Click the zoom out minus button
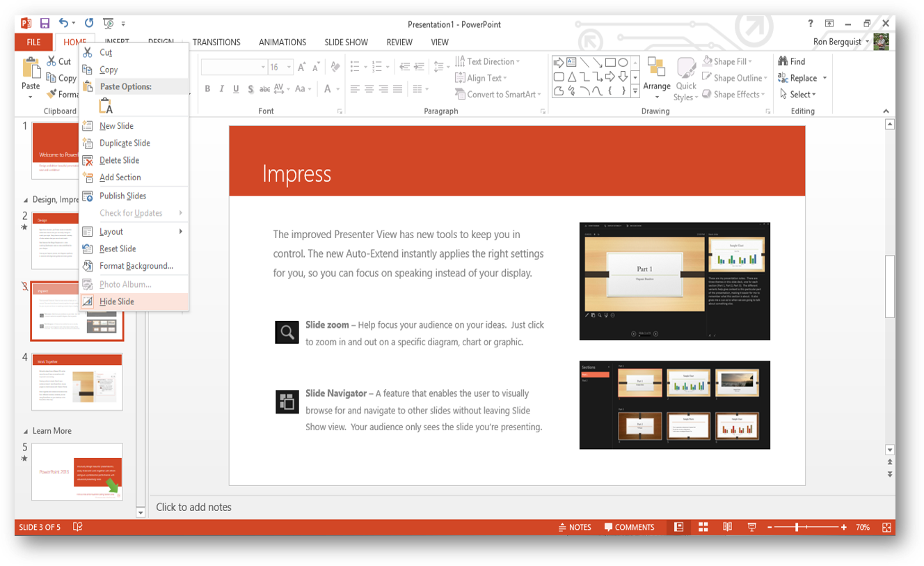This screenshot has height=566, width=924. point(770,527)
